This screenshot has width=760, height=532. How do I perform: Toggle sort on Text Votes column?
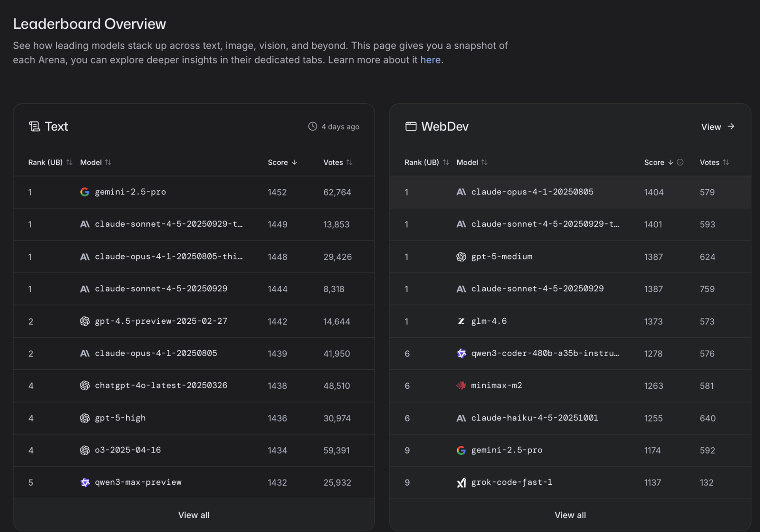coord(349,162)
